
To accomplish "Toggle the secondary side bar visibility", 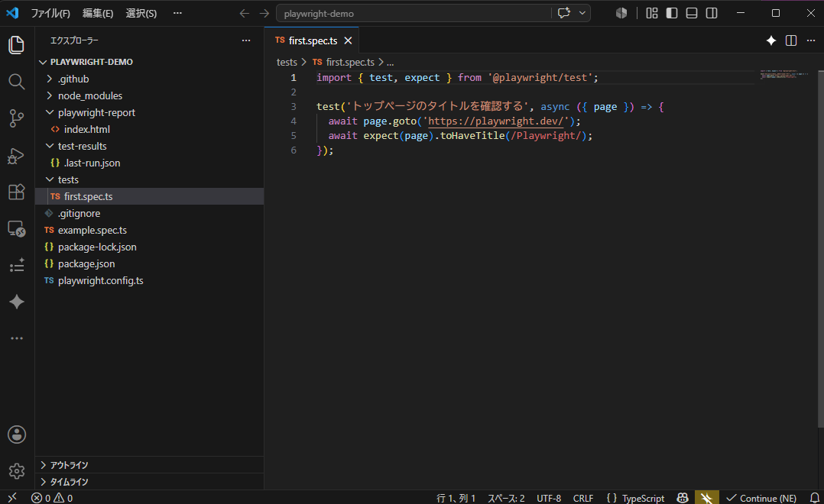I will (x=712, y=13).
